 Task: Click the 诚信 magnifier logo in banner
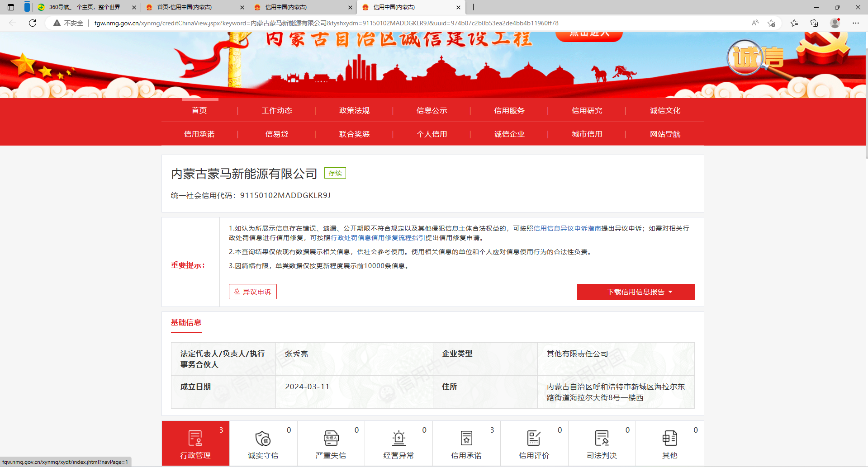click(x=754, y=58)
